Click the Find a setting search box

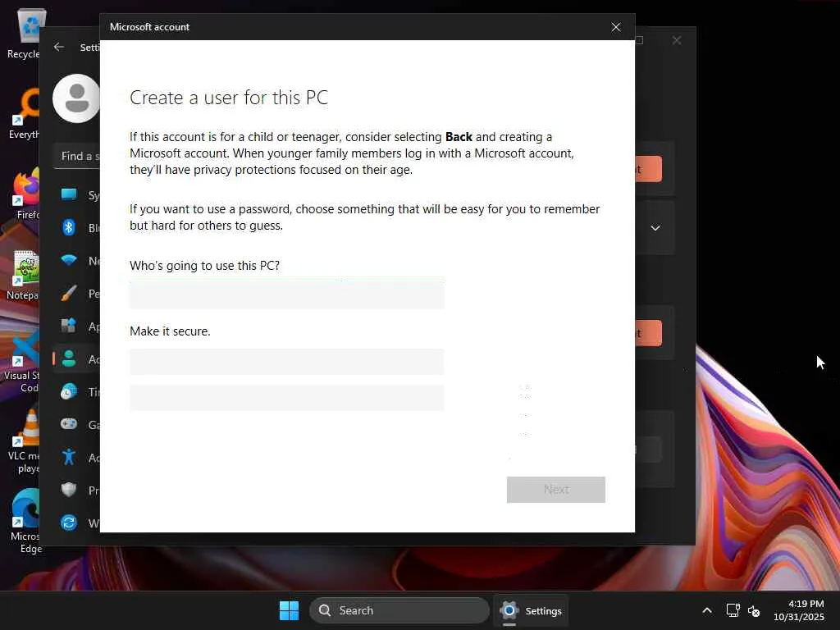pos(77,157)
